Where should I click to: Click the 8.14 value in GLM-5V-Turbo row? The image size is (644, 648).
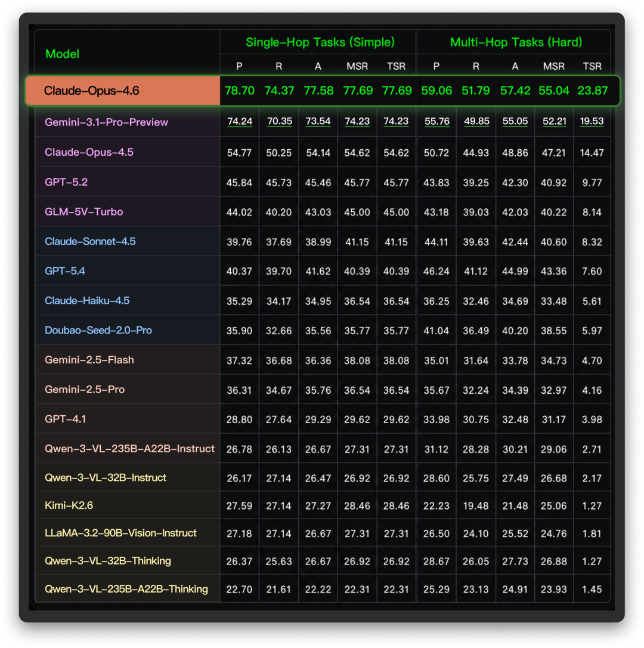[592, 212]
